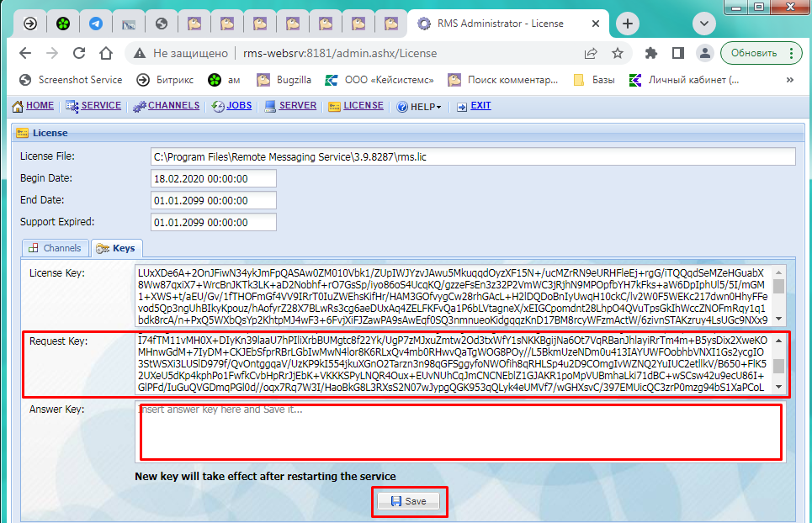Click up arrow of Request Key scrollbar

[x=779, y=341]
